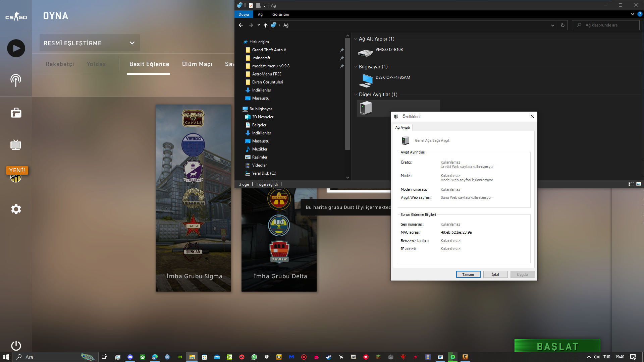Show hidden system tray icons

coord(589,357)
